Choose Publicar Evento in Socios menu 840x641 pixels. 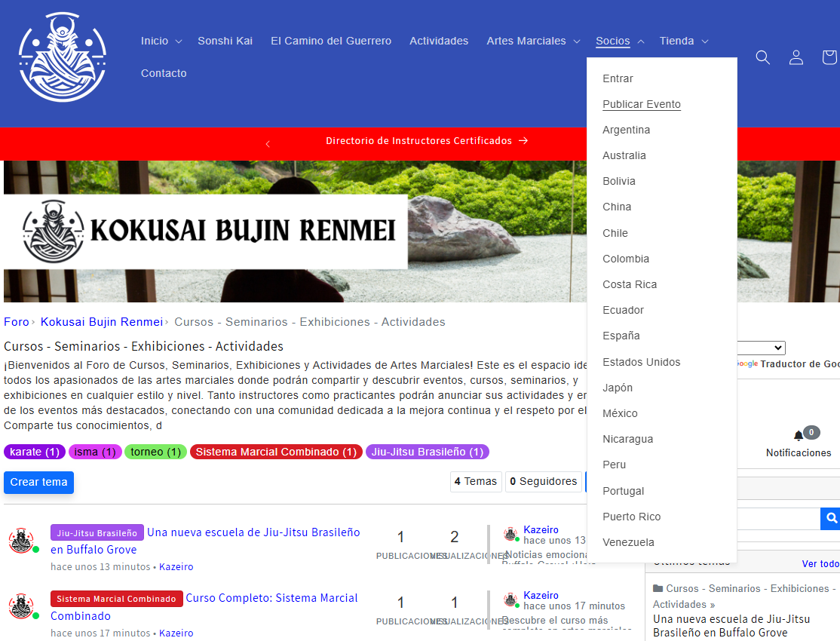point(642,104)
